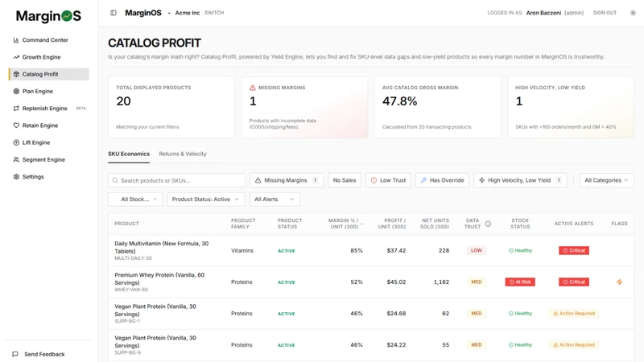Click the Command Center chart icon
Image resolution: width=644 pixels, height=362 pixels.
[x=16, y=39]
